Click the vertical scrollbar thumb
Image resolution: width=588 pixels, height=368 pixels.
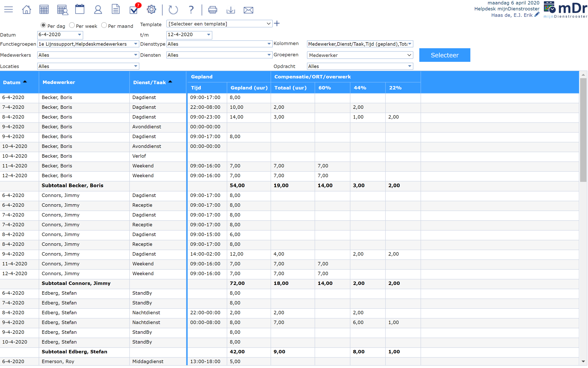point(583,130)
